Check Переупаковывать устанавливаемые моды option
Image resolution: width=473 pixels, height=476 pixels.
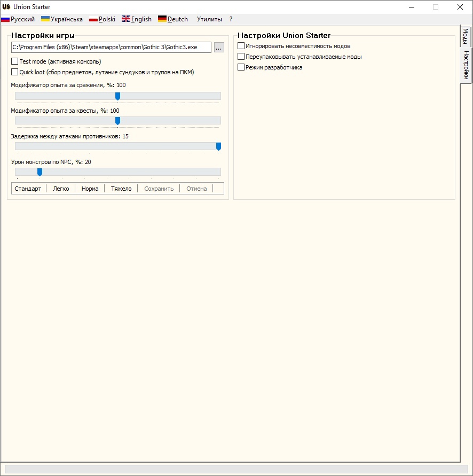tap(241, 57)
